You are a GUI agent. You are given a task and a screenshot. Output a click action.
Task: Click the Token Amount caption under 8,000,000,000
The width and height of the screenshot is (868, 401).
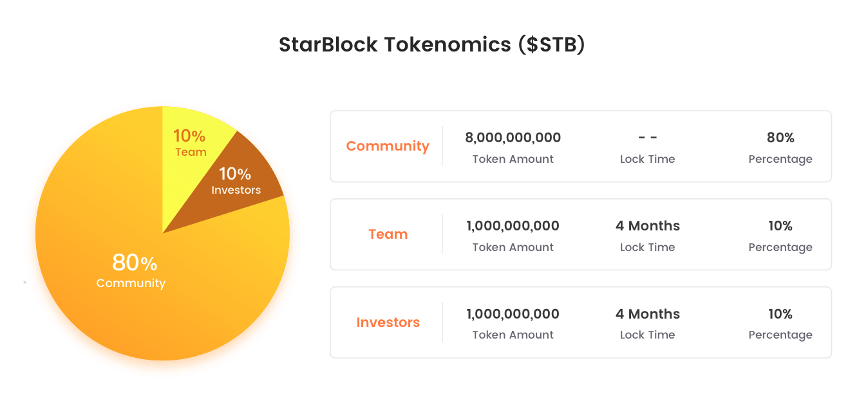[513, 159]
